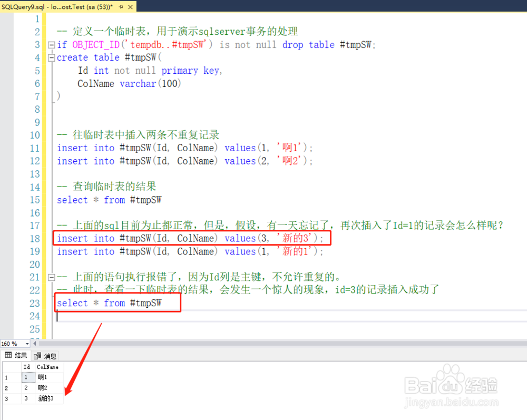Click the cell containing 啊1
The height and width of the screenshot is (420, 527).
(x=43, y=377)
